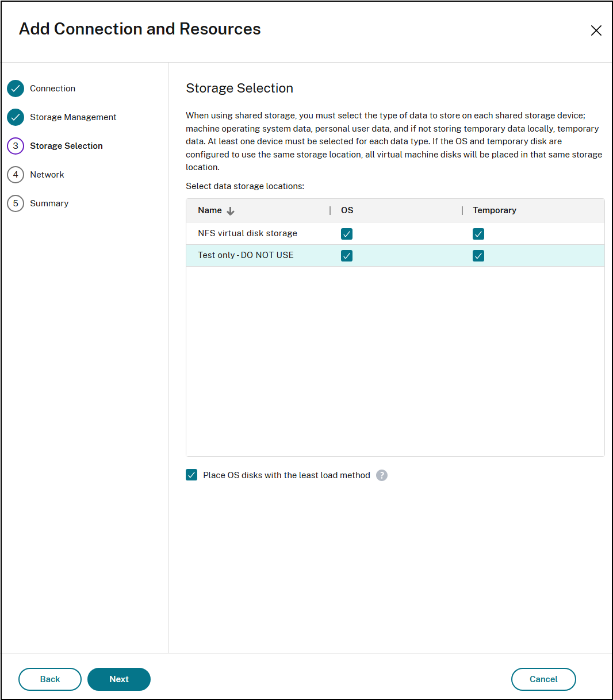Select the Network step in the sidebar
This screenshot has height=700, width=613.
coord(47,174)
